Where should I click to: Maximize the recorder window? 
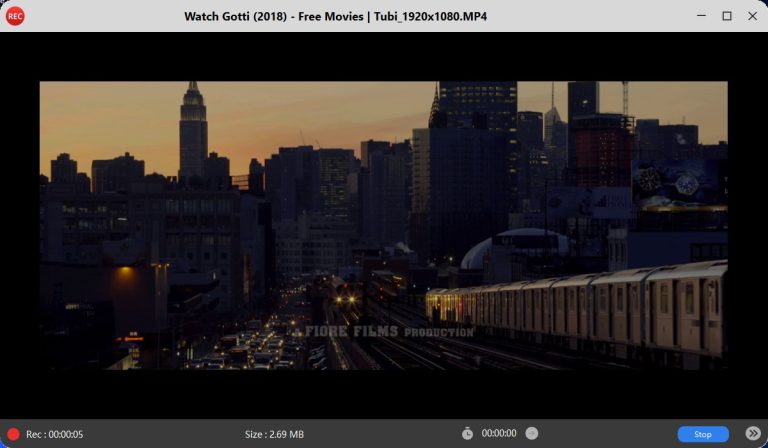click(727, 16)
